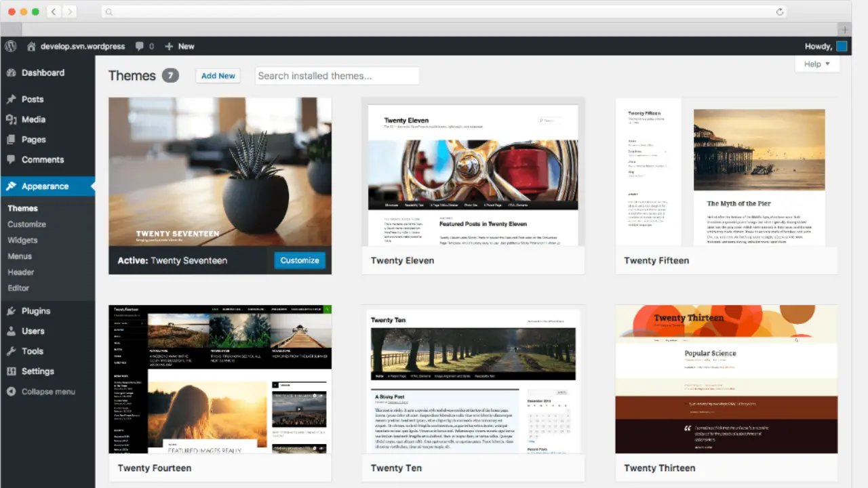Click New in the admin bar
The width and height of the screenshot is (868, 488).
[186, 46]
